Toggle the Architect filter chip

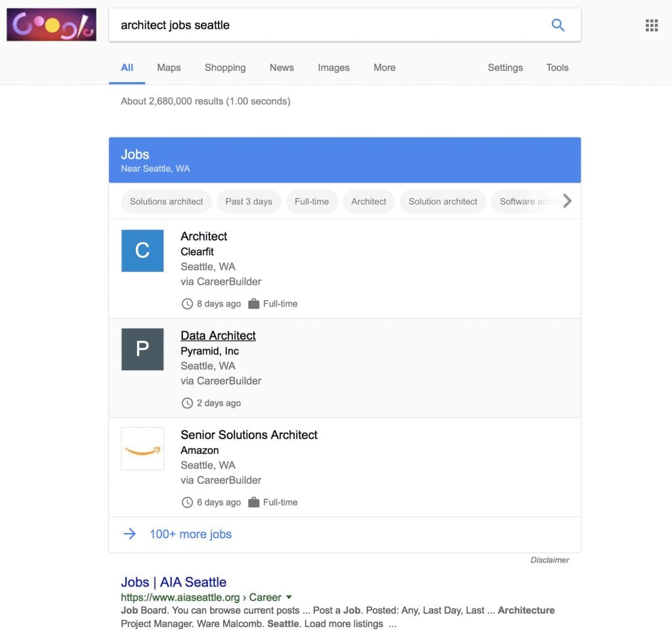click(x=369, y=202)
